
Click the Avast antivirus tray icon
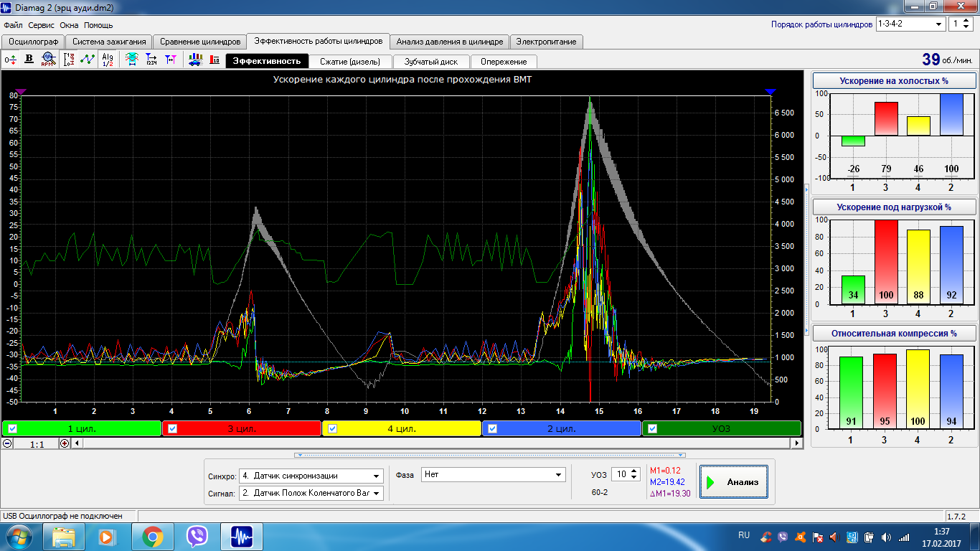coord(801,537)
